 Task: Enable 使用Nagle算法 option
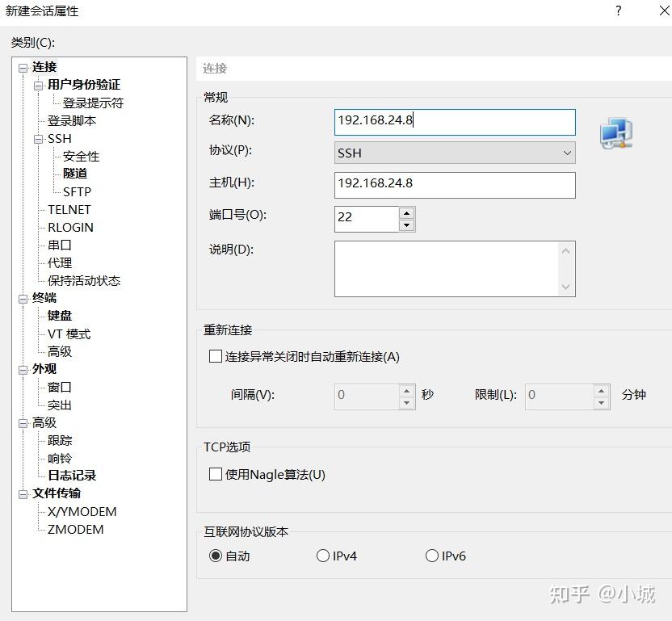pyautogui.click(x=214, y=476)
